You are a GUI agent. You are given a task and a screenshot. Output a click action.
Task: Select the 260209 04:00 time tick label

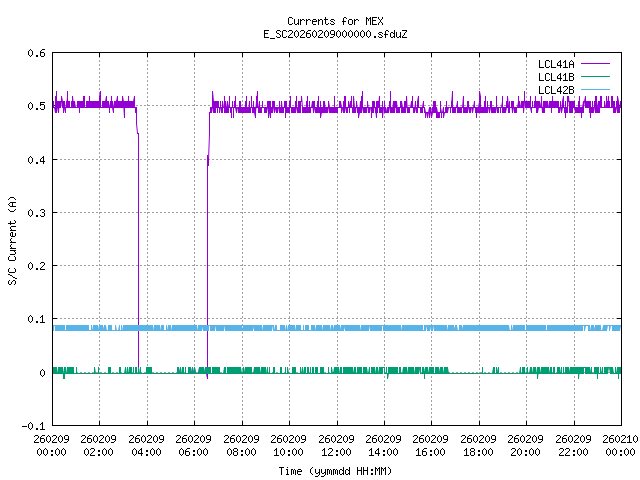(x=146, y=445)
